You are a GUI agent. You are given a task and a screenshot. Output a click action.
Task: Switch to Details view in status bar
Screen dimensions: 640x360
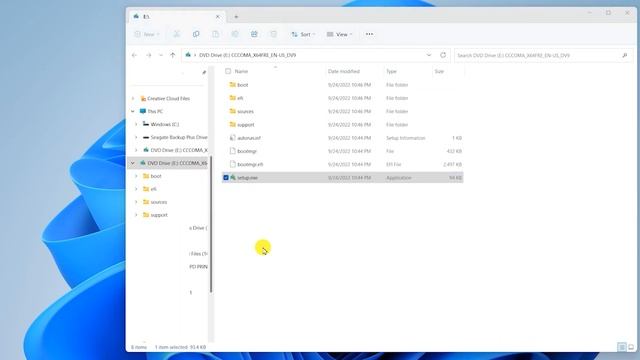[622, 347]
